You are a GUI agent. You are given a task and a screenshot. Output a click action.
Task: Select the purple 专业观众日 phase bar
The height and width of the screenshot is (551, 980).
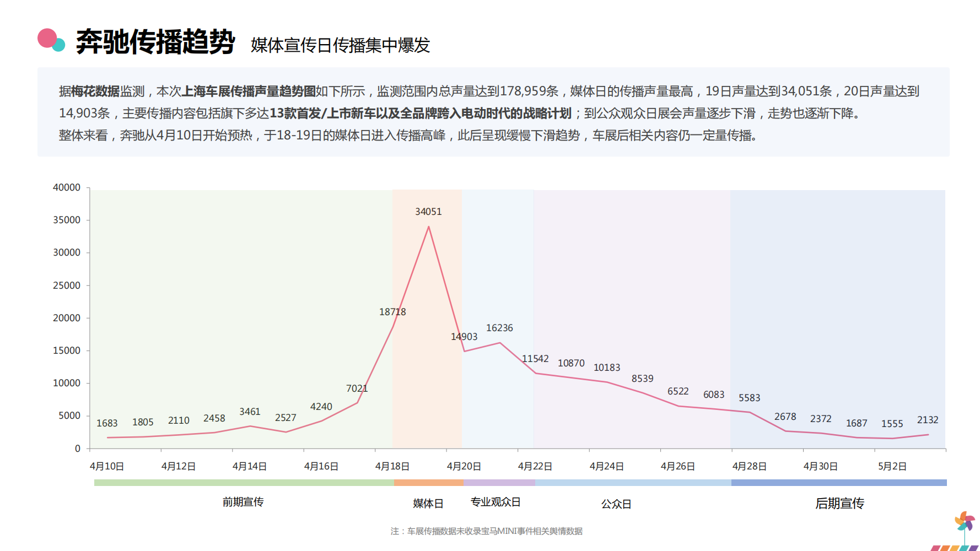click(499, 483)
